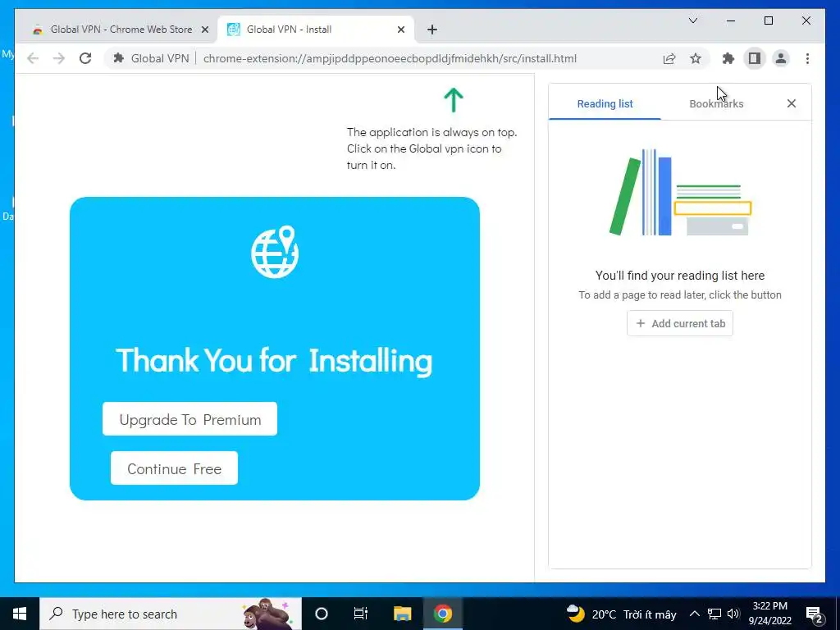The width and height of the screenshot is (840, 630).
Task: Go forward with the forward arrow
Action: pyautogui.click(x=59, y=58)
